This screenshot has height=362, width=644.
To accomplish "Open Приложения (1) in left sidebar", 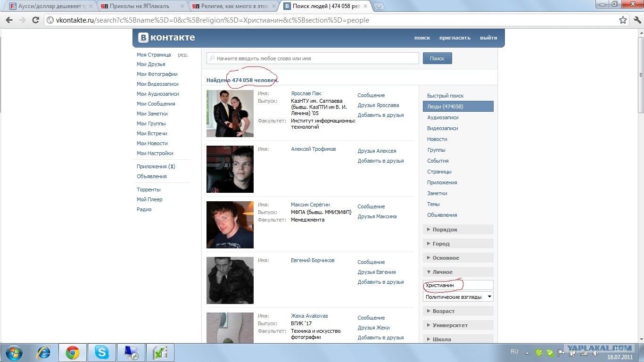I will [156, 166].
